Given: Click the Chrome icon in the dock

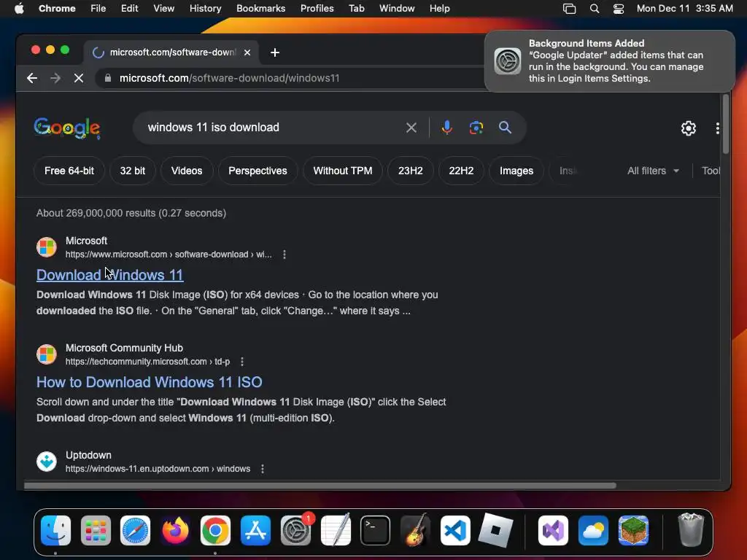Looking at the screenshot, I should [215, 531].
